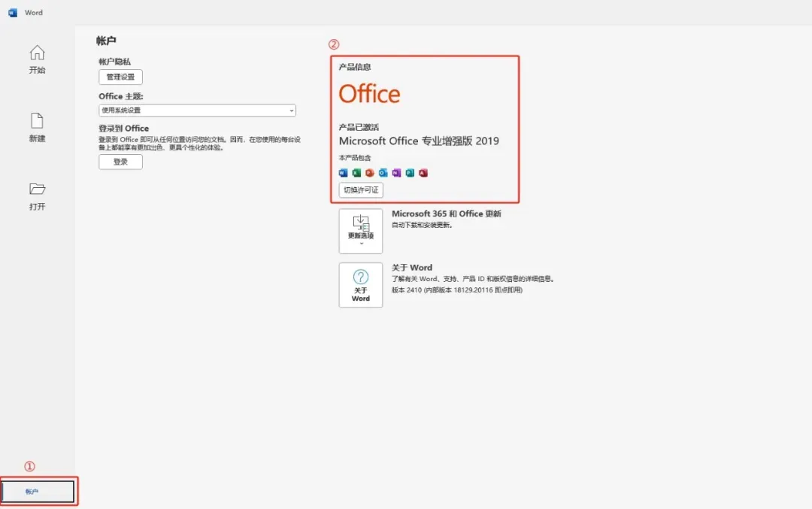Click the Outlook icon in the products row

(383, 173)
